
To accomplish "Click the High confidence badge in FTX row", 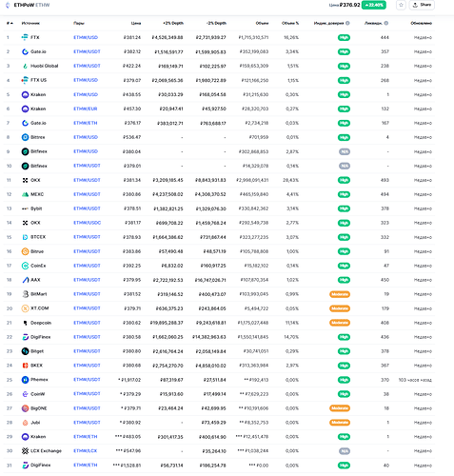I will pyautogui.click(x=344, y=37).
